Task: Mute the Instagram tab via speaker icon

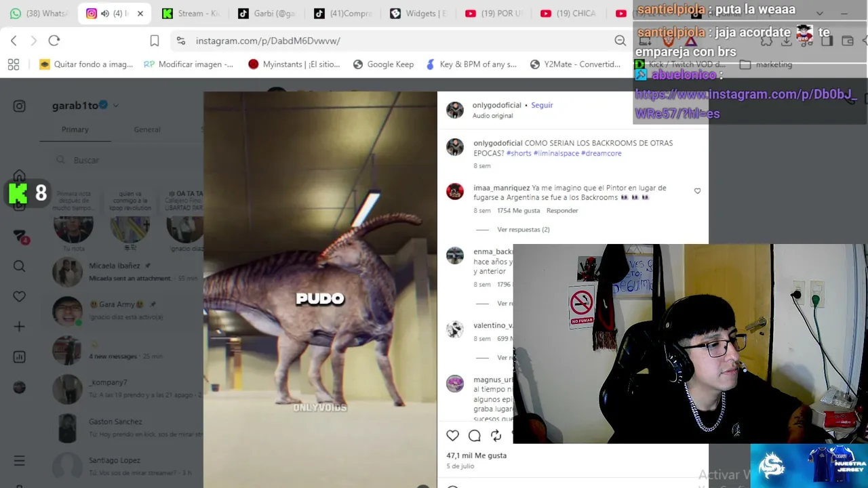Action: [x=105, y=14]
